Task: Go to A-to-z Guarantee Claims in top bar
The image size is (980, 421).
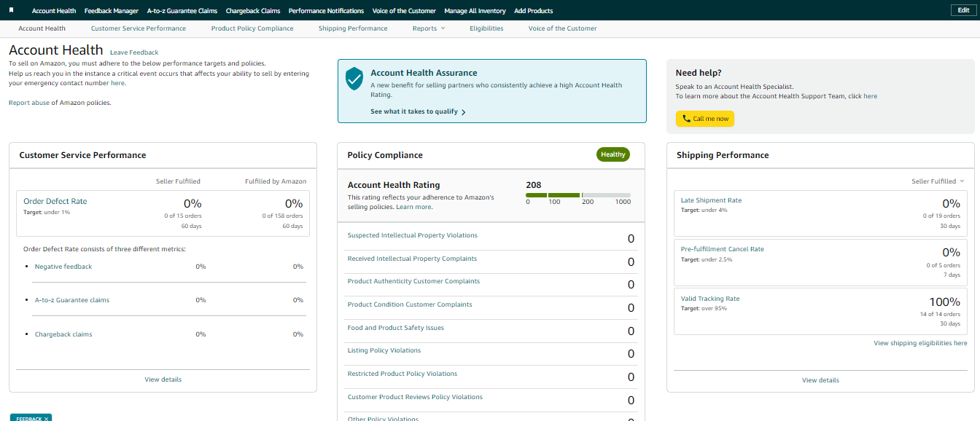Action: click(182, 11)
